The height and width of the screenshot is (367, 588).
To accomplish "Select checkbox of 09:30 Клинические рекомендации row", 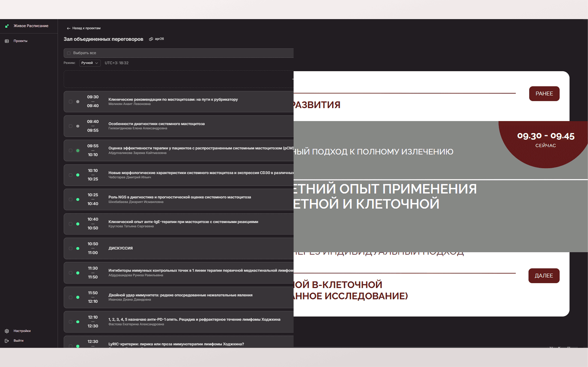I will coord(70,102).
